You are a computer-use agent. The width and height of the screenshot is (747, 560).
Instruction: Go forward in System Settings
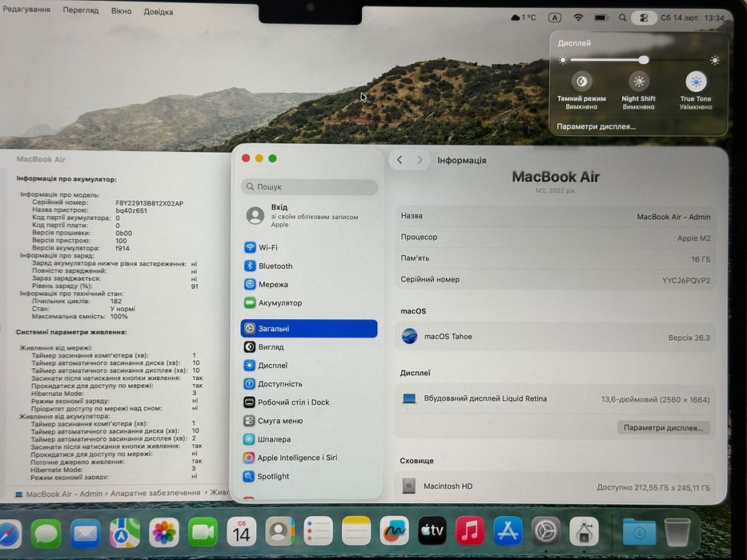tap(420, 160)
